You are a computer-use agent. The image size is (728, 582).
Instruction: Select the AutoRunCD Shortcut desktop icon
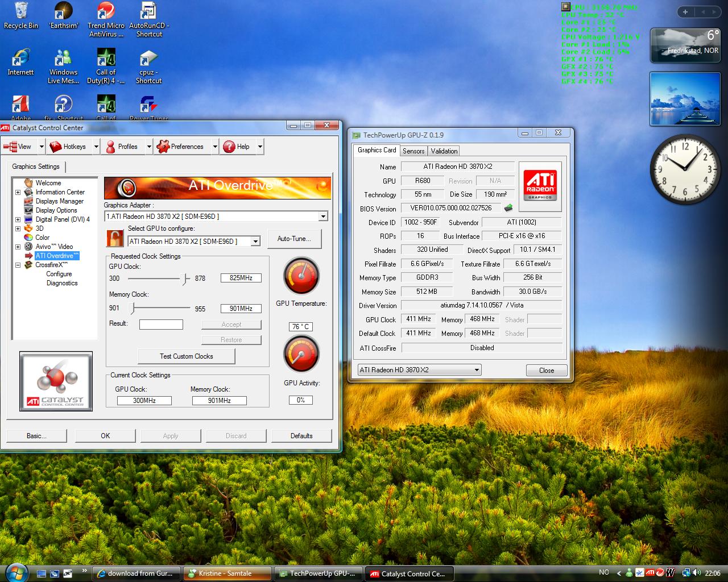[149, 19]
